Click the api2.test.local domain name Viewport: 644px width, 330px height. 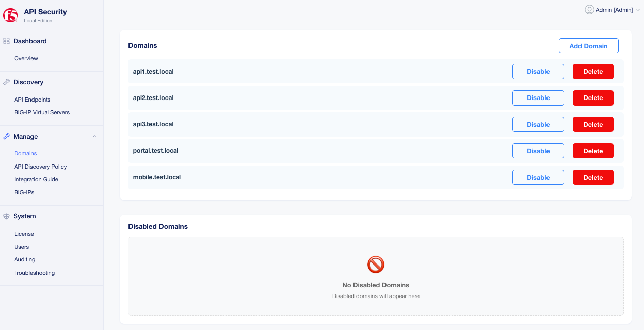(153, 98)
